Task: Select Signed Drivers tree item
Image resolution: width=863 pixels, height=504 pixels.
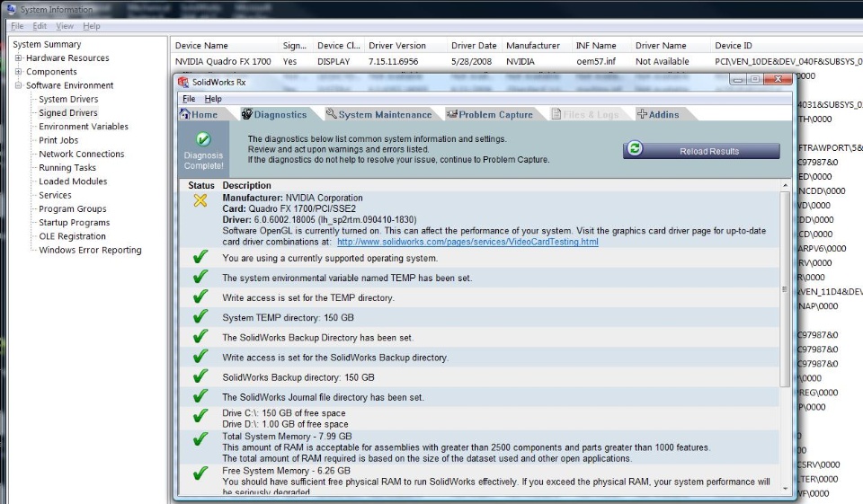Action: point(68,113)
